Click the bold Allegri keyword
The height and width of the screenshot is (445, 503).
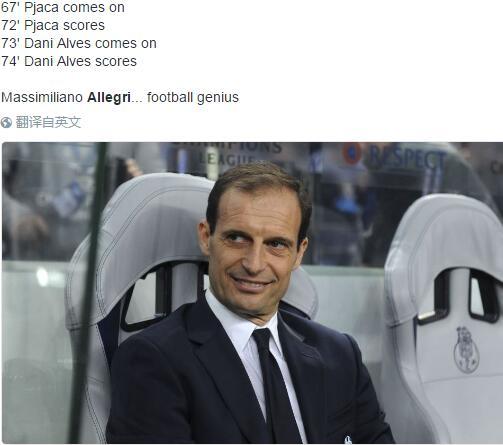pyautogui.click(x=109, y=97)
